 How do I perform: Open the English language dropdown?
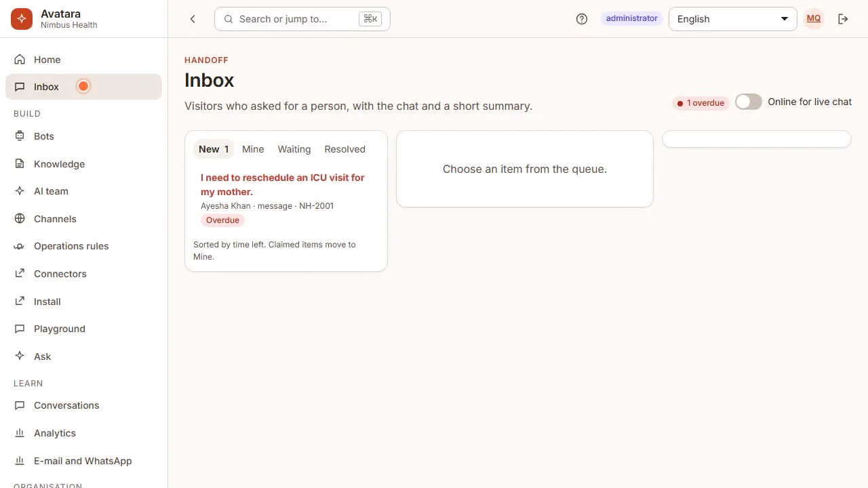click(x=733, y=19)
